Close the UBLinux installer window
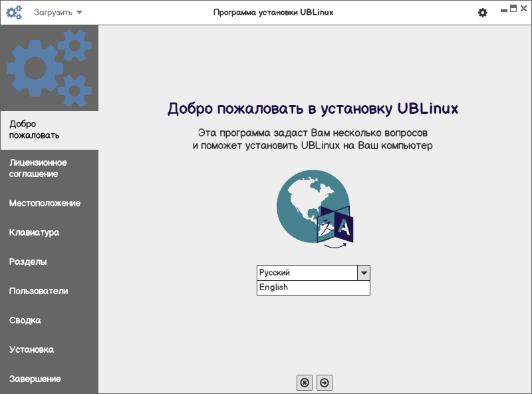This screenshot has height=394, width=532. [x=523, y=9]
